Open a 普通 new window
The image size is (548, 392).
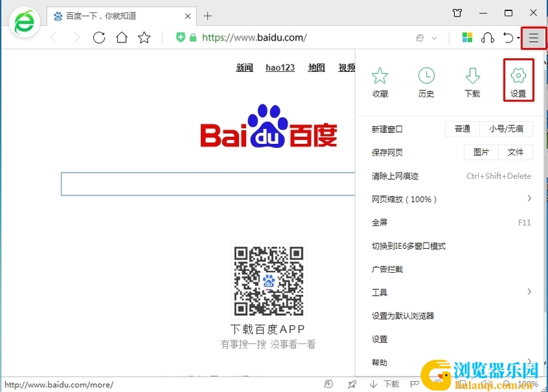462,129
